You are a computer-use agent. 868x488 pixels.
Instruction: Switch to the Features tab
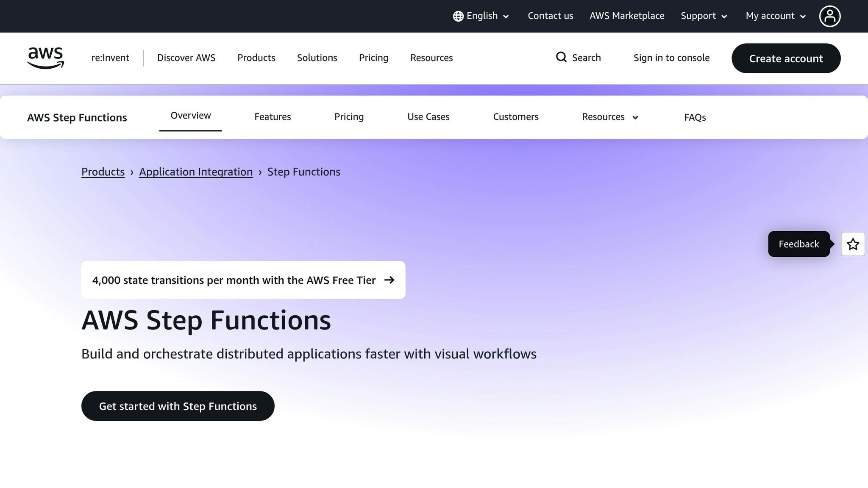tap(273, 117)
